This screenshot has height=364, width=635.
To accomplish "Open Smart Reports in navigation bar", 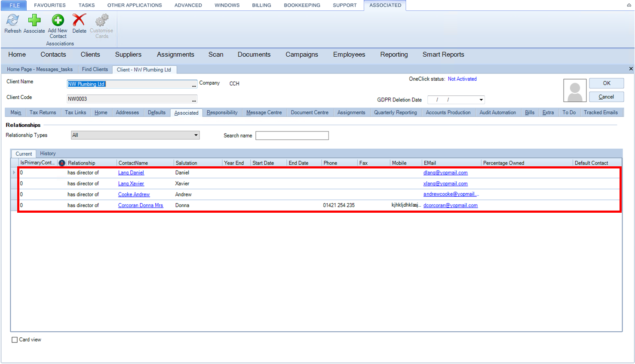I will tap(443, 55).
